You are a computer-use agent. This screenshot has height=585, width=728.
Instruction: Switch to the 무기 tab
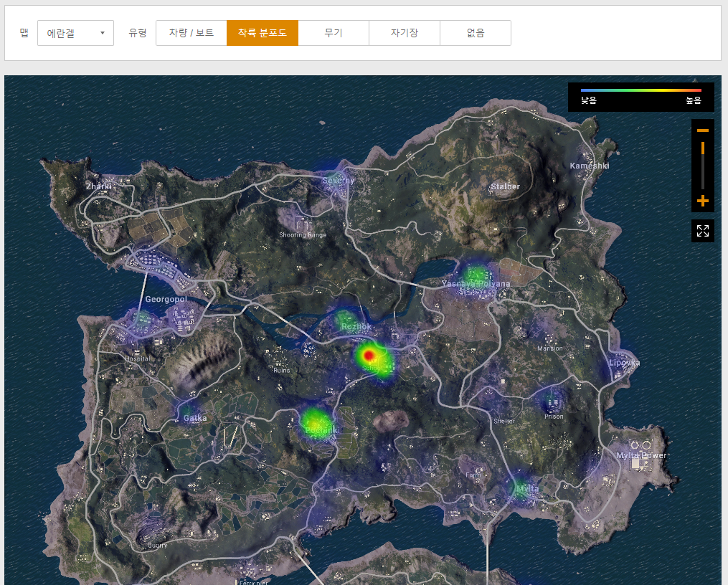click(x=334, y=33)
